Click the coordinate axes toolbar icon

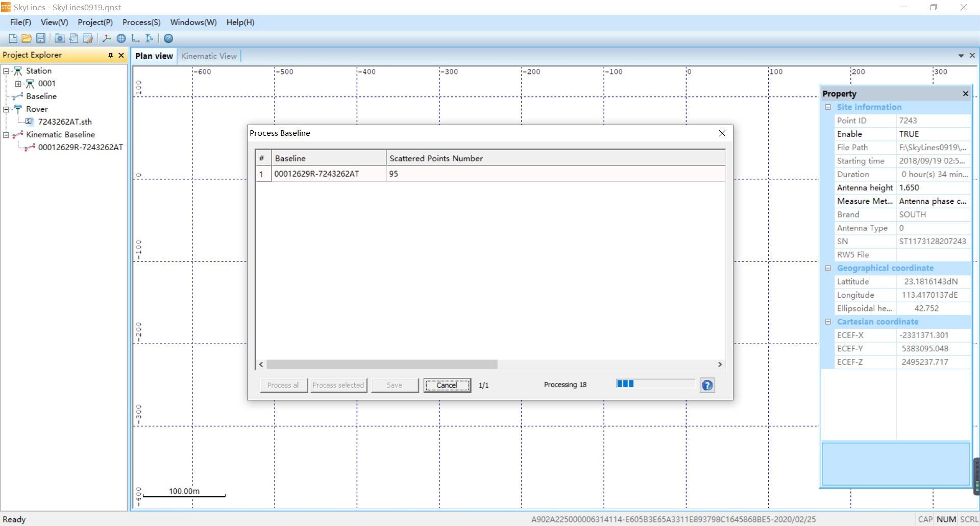coord(107,38)
